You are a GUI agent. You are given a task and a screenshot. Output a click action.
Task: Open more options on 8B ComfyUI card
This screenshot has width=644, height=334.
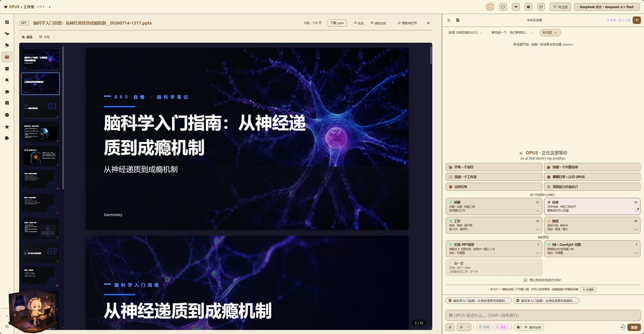pos(636,253)
